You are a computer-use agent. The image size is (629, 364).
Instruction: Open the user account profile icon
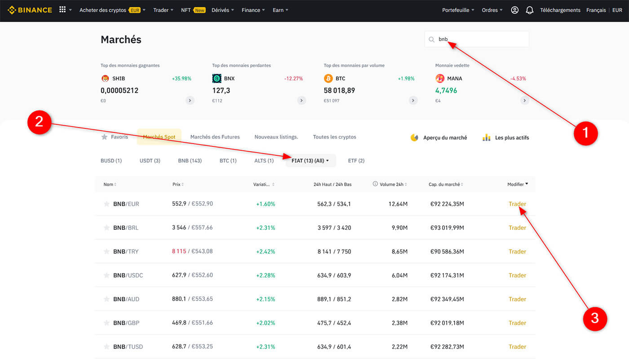[x=515, y=10]
